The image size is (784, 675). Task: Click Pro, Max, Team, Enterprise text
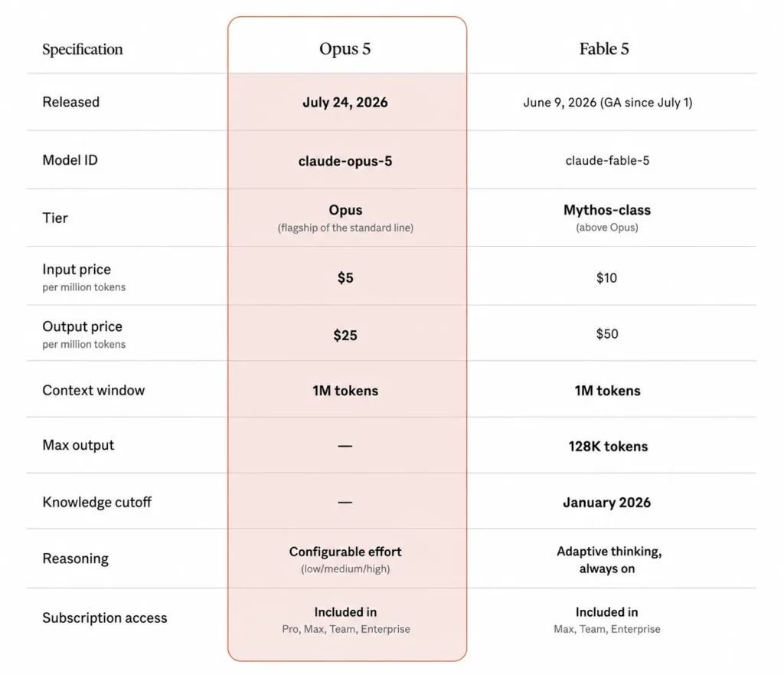(346, 630)
